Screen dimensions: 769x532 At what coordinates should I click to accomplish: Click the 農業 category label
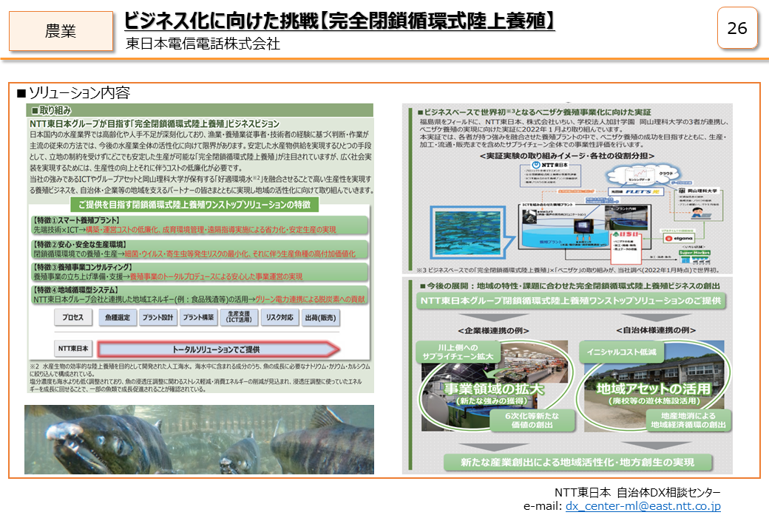(x=61, y=31)
